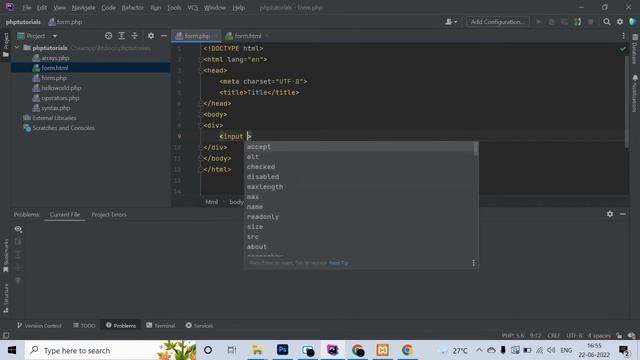This screenshot has width=640, height=360.
Task: Open the CRLF line separator selector
Action: pos(553,336)
